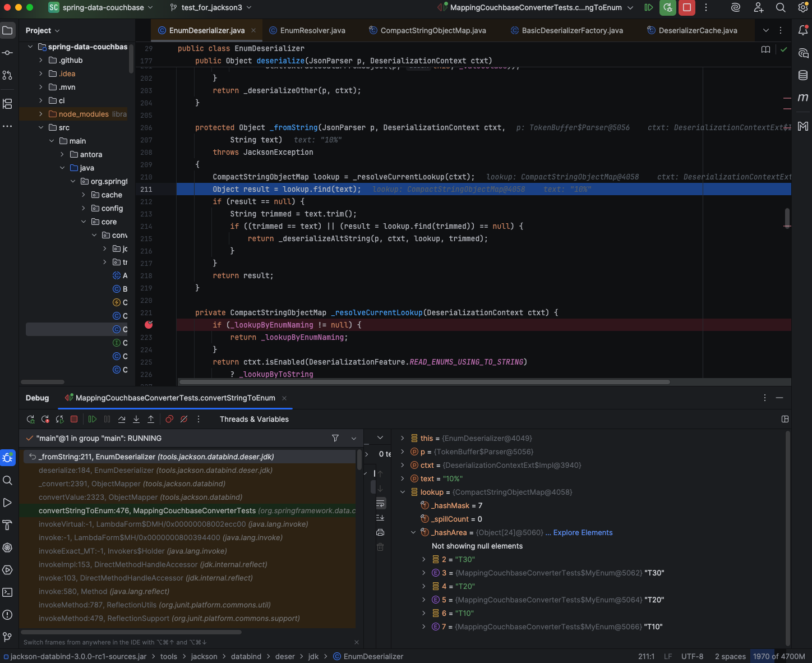Toggle the Debug tool window side button

pos(8,458)
